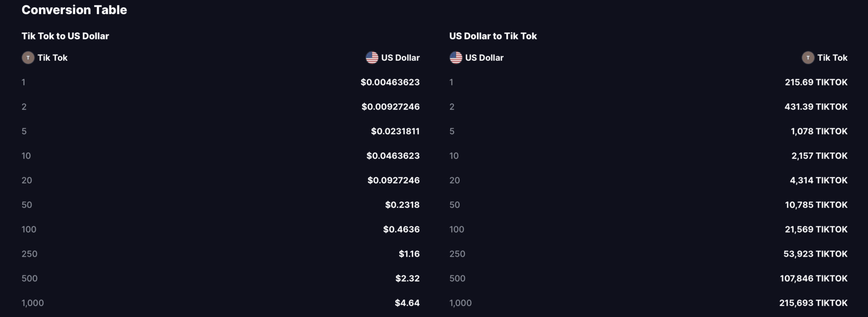
Task: Click the 10,785 TIKTOK value
Action: pyautogui.click(x=816, y=205)
